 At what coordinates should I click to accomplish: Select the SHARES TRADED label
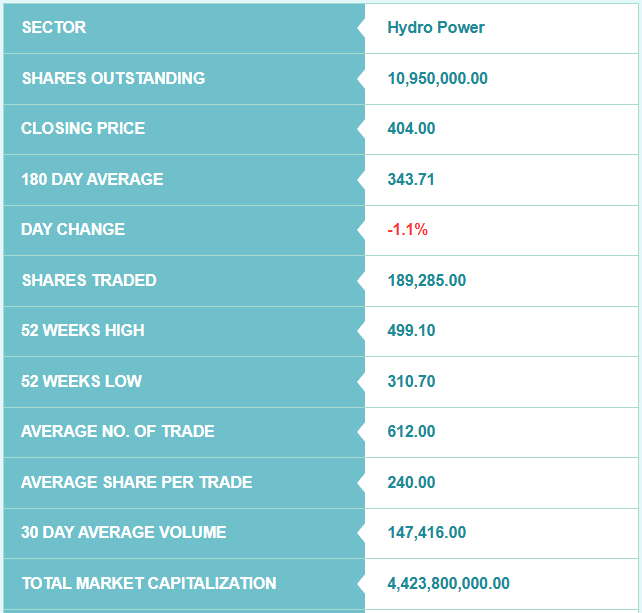89,280
